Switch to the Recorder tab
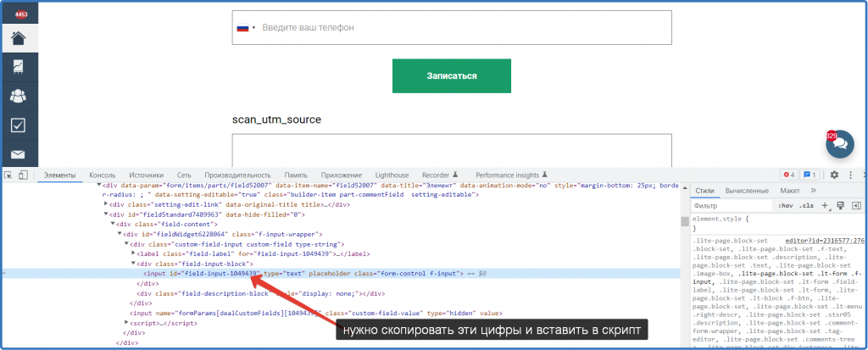Image resolution: width=868 pixels, height=350 pixels. pos(441,175)
